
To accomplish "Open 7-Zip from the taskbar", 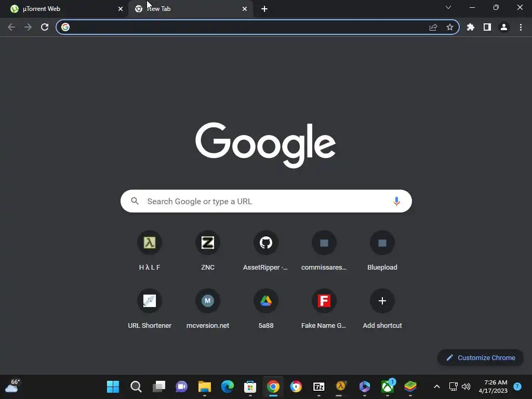I will click(x=319, y=387).
